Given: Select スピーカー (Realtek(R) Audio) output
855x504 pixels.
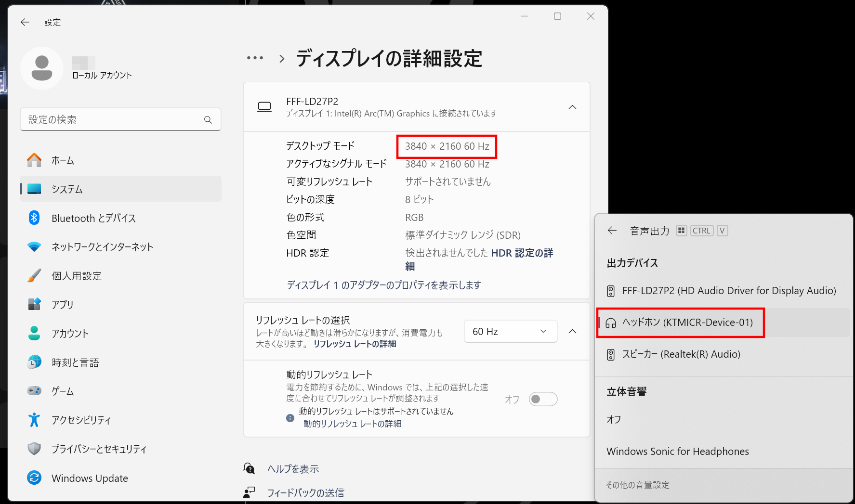Looking at the screenshot, I should point(681,354).
